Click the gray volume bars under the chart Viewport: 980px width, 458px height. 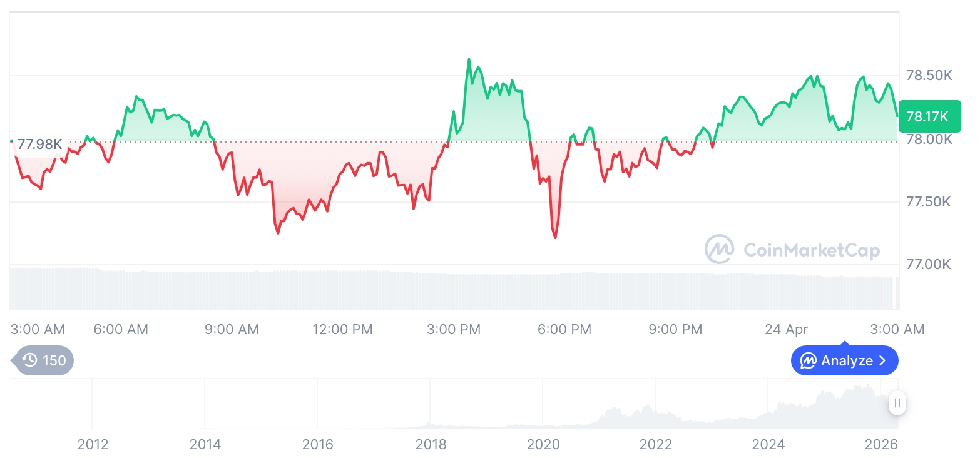pyautogui.click(x=438, y=291)
